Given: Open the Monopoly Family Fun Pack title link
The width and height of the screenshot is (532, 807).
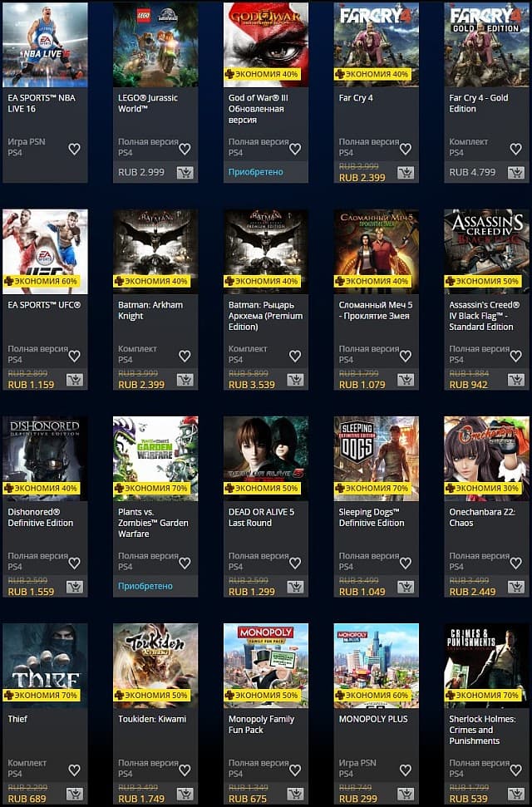Looking at the screenshot, I should point(261,725).
